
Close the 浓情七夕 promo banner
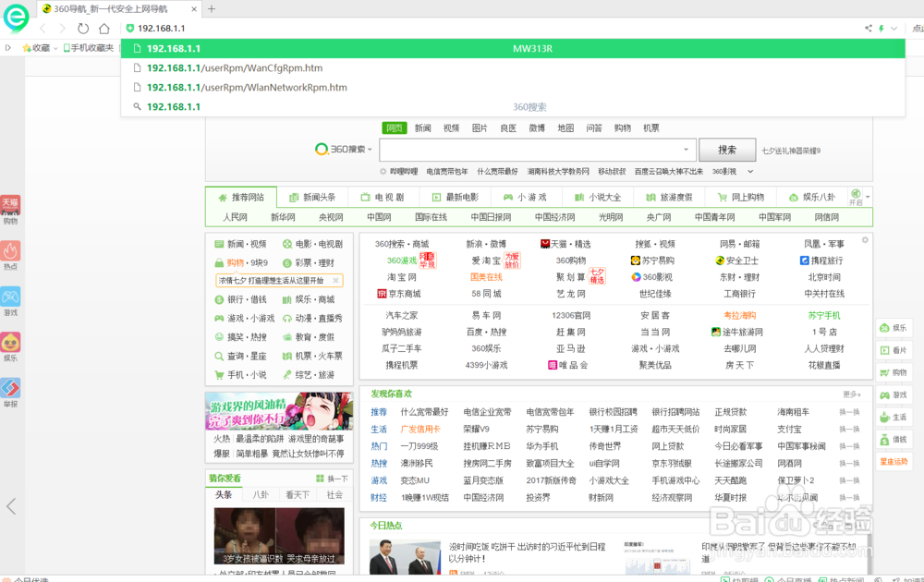point(335,281)
